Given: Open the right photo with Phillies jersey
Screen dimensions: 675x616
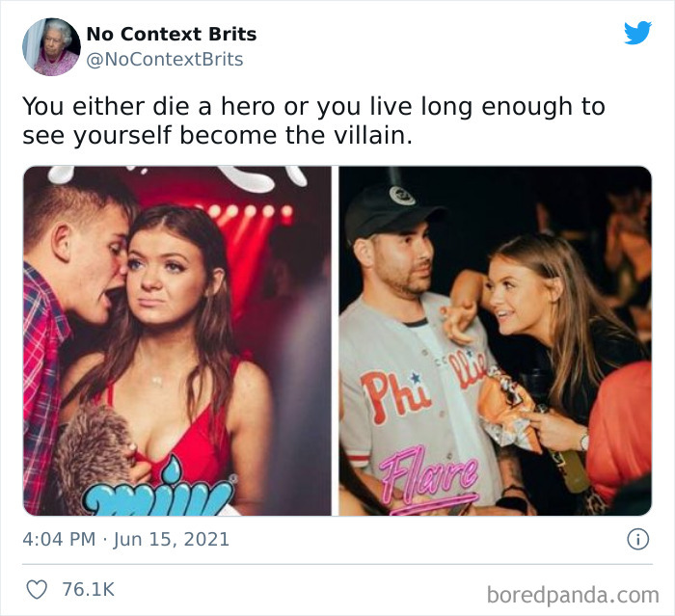Looking at the screenshot, I should 495,340.
